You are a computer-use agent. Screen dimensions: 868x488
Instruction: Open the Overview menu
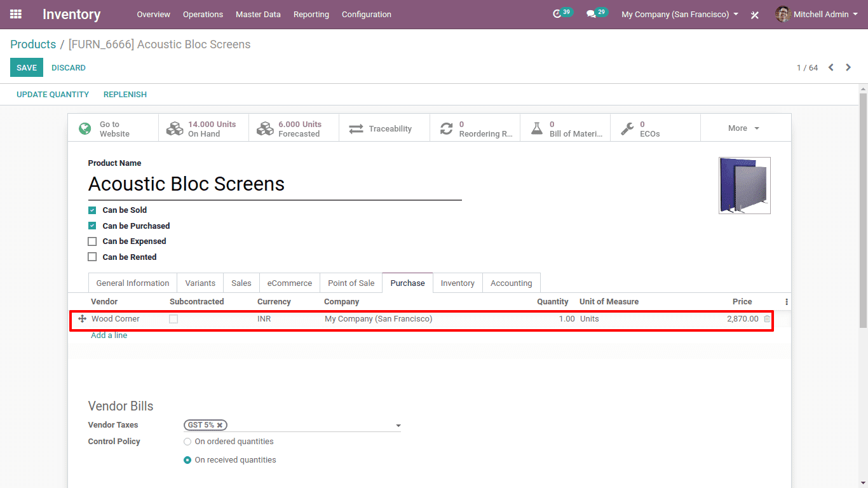point(154,14)
